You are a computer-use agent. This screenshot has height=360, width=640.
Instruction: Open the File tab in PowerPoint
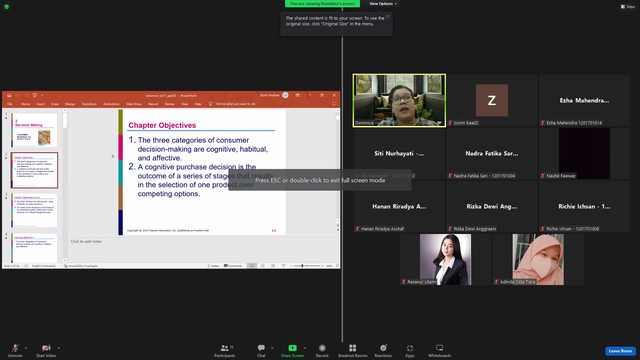click(x=10, y=104)
